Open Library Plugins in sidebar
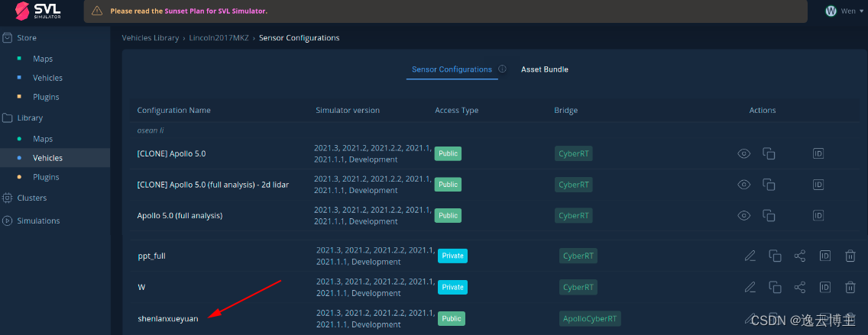Screen dimensions: 868x335 tap(46, 177)
